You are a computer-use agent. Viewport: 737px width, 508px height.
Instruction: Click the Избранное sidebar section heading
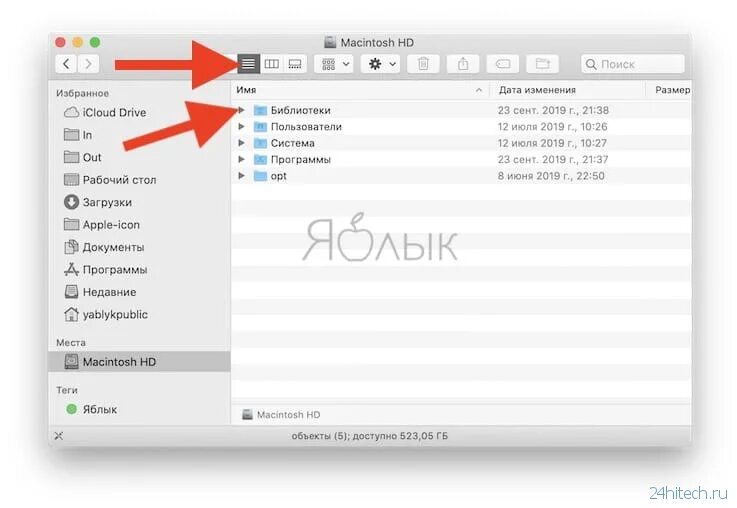coord(83,93)
